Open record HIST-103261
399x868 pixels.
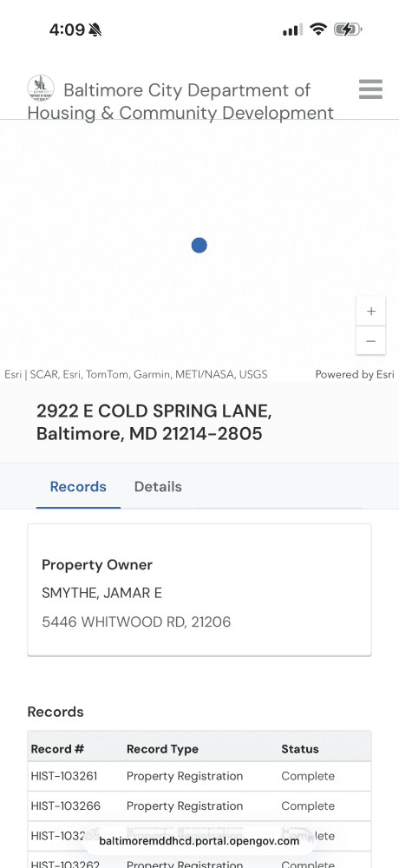199,776
